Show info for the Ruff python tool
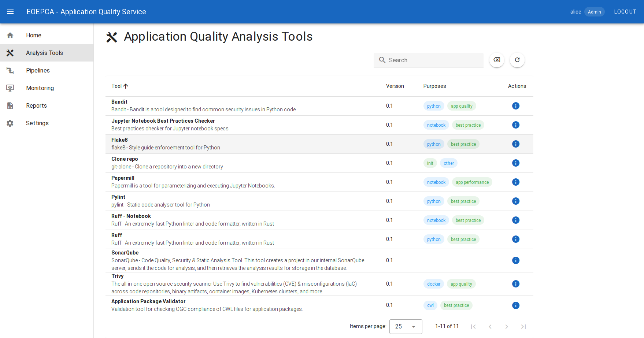Viewport: 644px width, 338px height. pyautogui.click(x=516, y=239)
